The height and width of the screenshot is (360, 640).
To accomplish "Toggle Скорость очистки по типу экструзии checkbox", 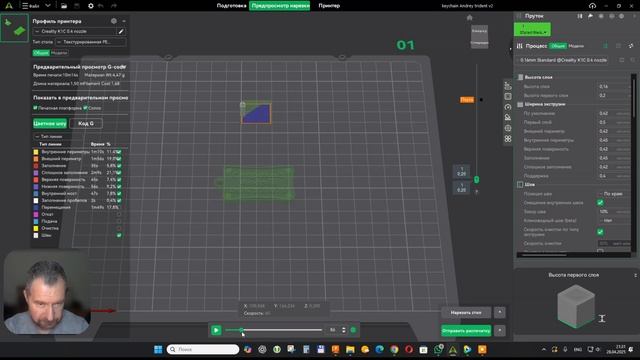I will (x=600, y=232).
